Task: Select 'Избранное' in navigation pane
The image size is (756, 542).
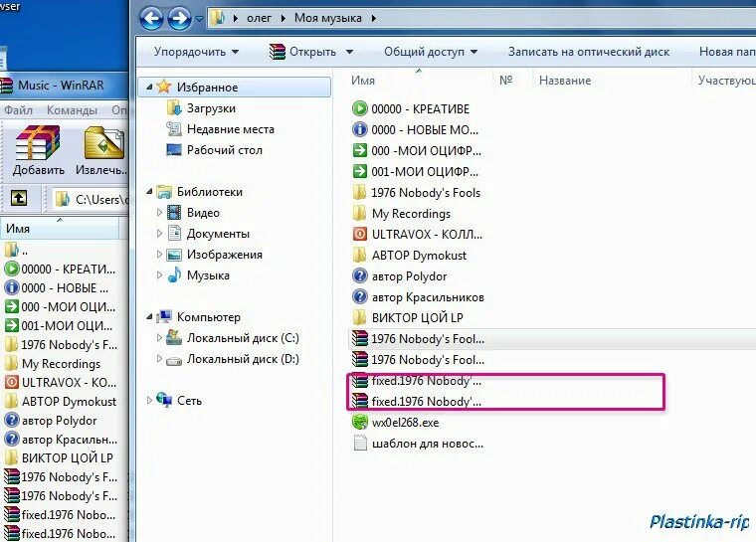Action: 235,88
